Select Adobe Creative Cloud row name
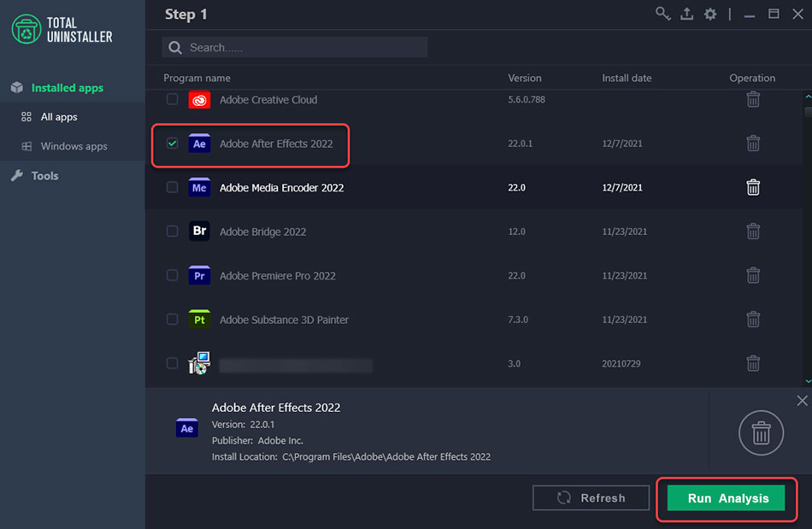Image resolution: width=812 pixels, height=529 pixels. (268, 100)
